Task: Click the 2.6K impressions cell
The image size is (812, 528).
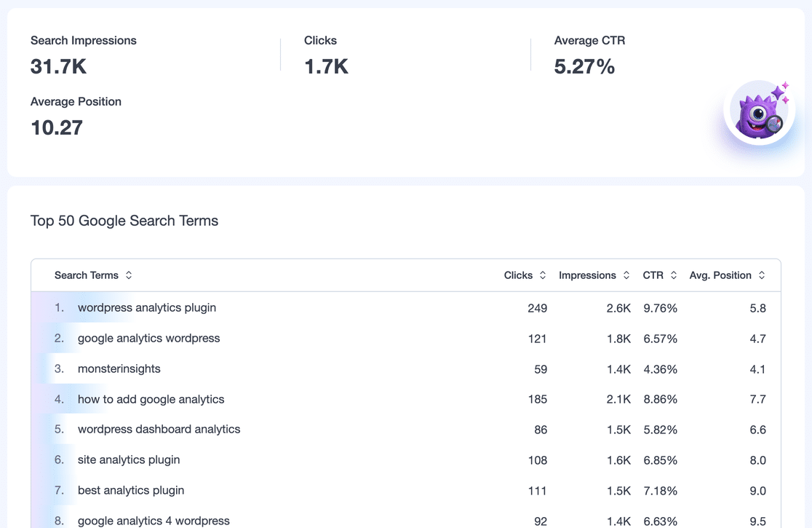Action: 619,308
